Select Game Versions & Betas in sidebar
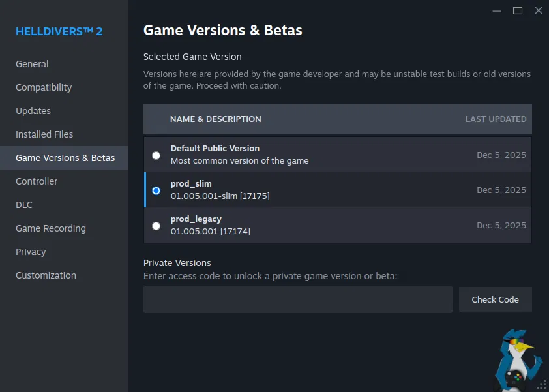Viewport: 549px width, 392px height. pos(65,158)
